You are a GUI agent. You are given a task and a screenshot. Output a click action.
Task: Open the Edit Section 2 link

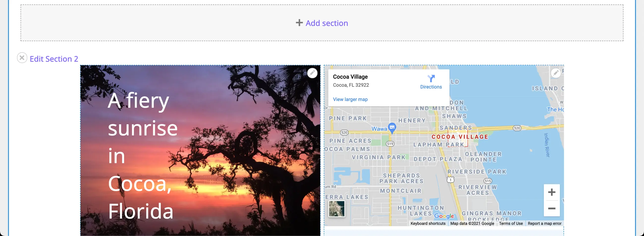54,59
